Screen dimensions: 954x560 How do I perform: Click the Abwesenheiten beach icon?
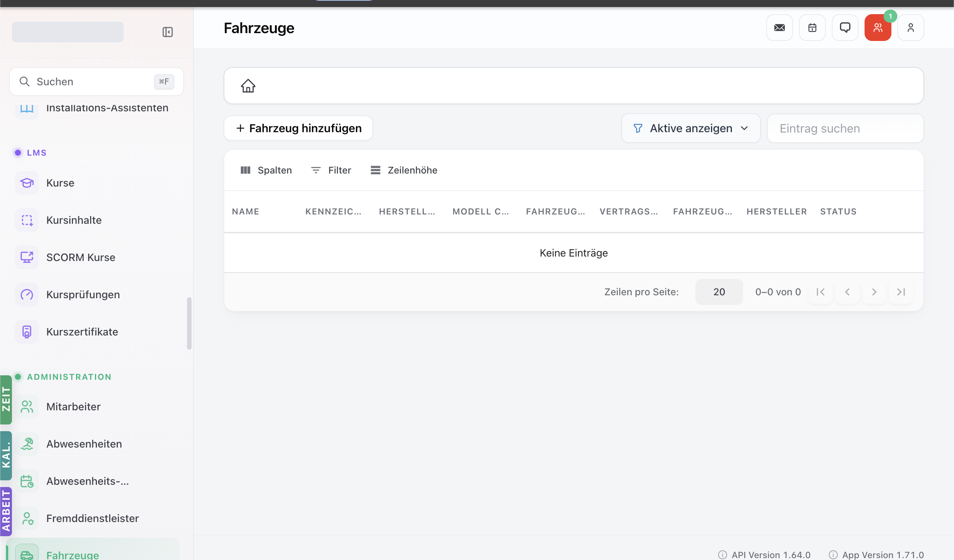tap(27, 444)
